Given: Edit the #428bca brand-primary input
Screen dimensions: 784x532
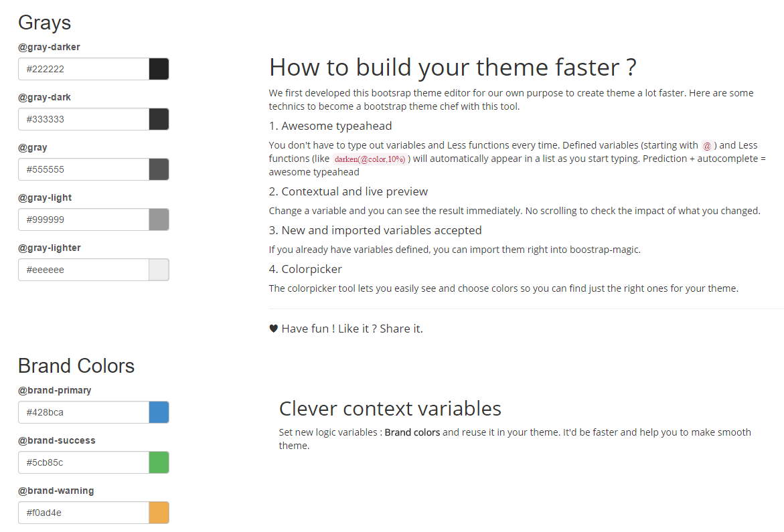Looking at the screenshot, I should click(84, 413).
